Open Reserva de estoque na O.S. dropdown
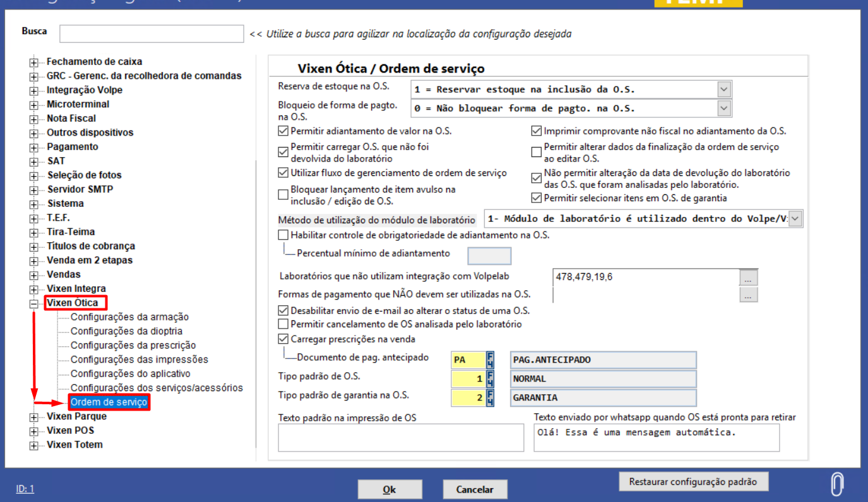This screenshot has height=502, width=868. (x=725, y=90)
